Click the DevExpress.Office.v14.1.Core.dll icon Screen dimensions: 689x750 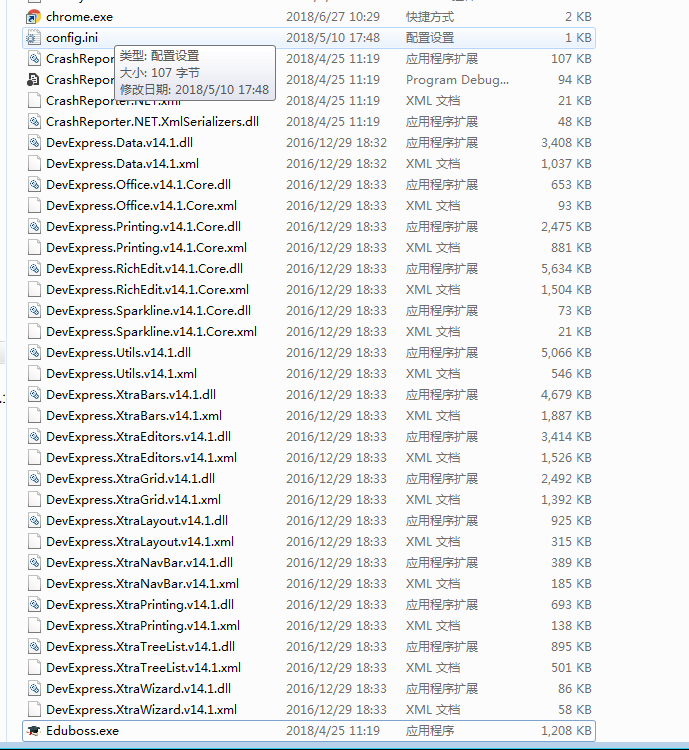pos(33,185)
